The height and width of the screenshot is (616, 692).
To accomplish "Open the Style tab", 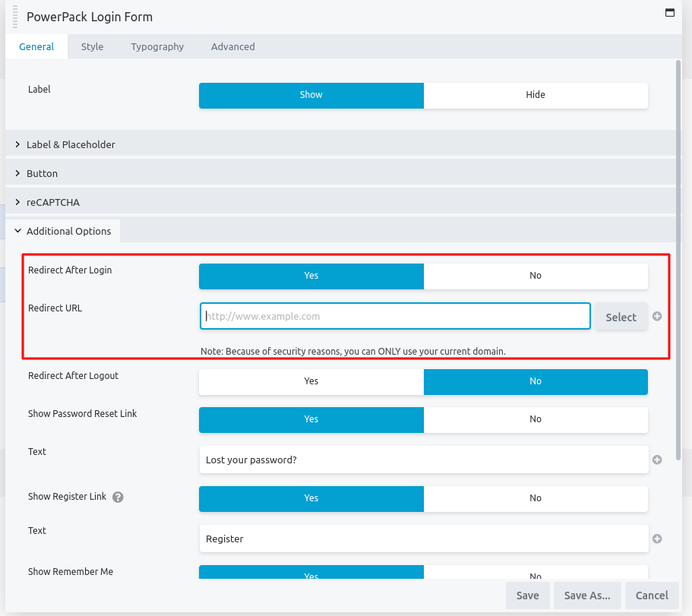I will click(92, 47).
